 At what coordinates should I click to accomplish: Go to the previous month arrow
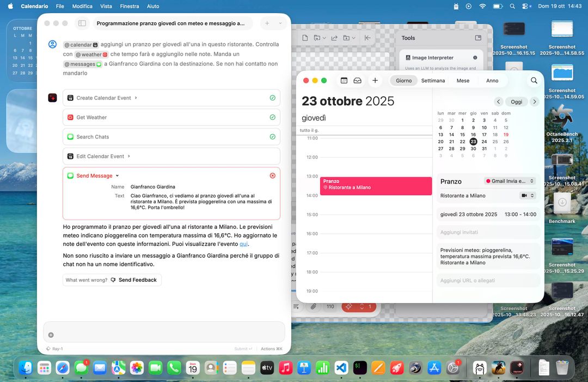pyautogui.click(x=498, y=102)
